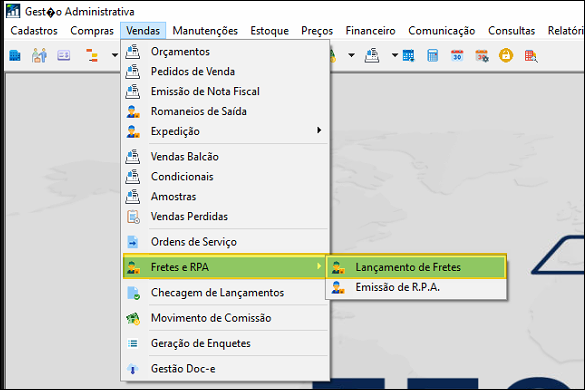Click the Vendas Perdidas clipboard icon
The height and width of the screenshot is (390, 585).
[x=133, y=217]
